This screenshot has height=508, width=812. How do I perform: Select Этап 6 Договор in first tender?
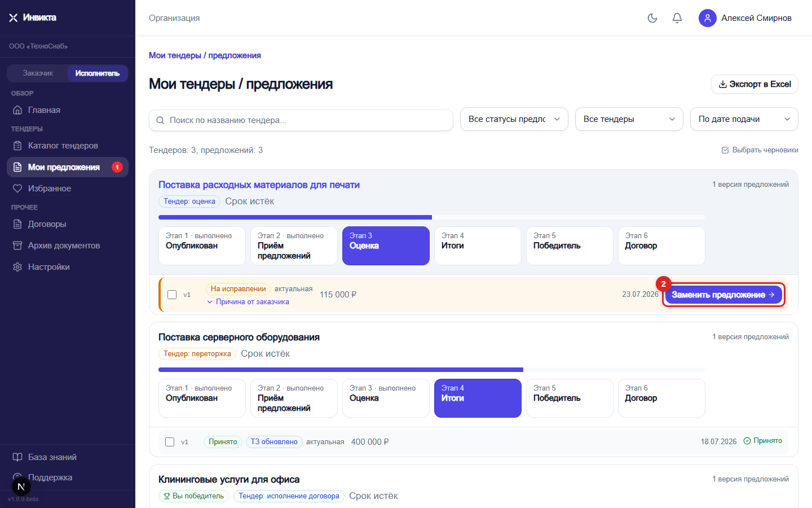661,246
